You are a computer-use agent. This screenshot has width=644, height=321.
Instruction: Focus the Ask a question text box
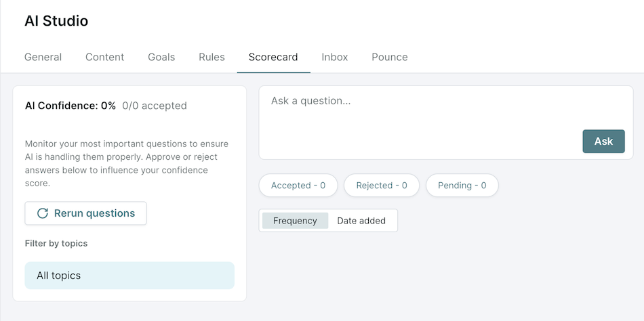[x=445, y=123]
